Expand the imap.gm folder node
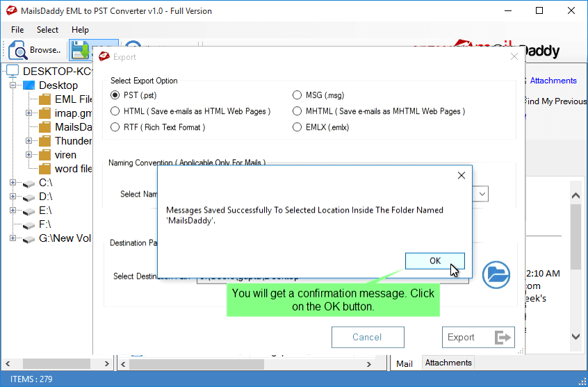Screen dimensions: 588x387 [x=29, y=113]
